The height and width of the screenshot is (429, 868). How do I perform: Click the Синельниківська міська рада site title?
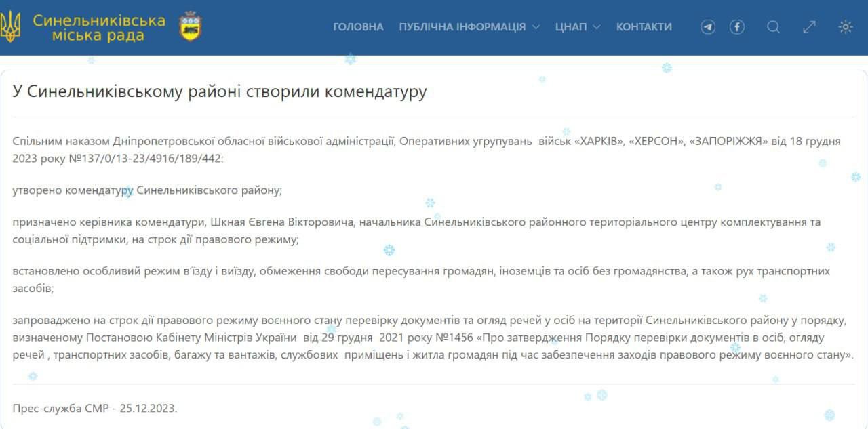pyautogui.click(x=99, y=27)
